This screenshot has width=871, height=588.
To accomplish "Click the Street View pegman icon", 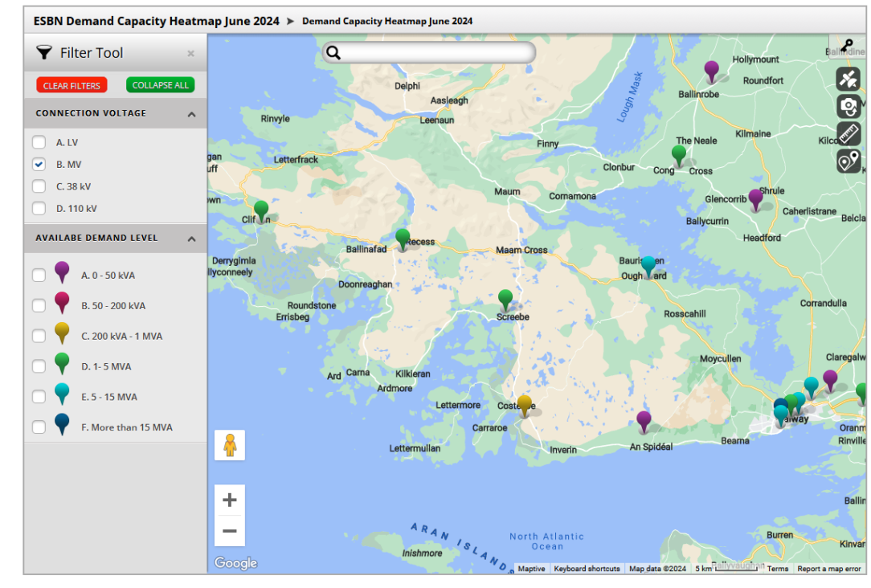I will [x=230, y=445].
